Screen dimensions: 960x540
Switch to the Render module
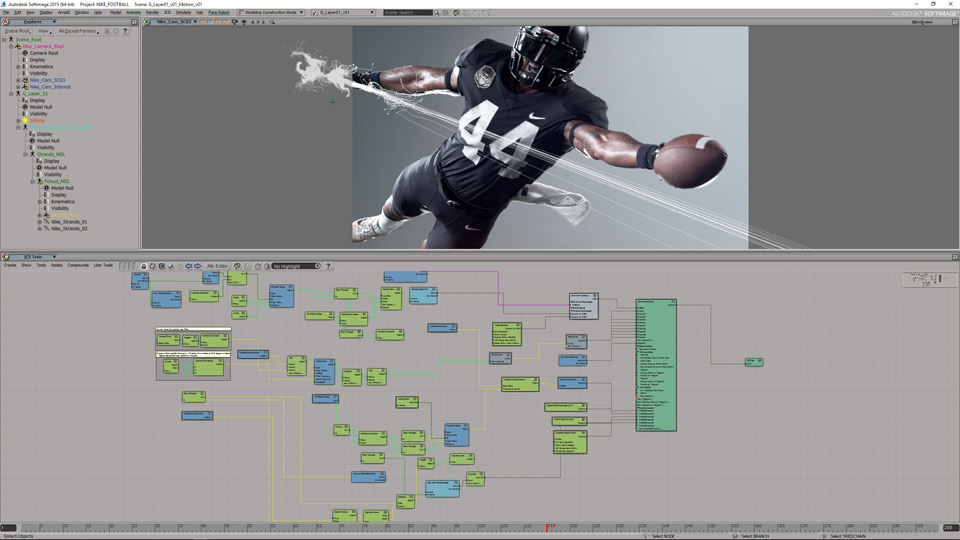point(152,12)
